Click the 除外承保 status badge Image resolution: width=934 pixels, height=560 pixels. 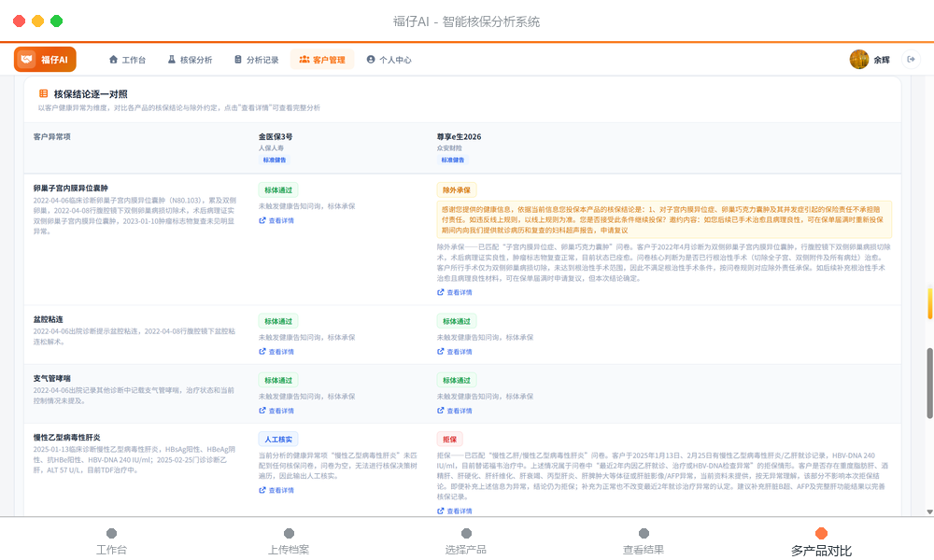coord(457,189)
